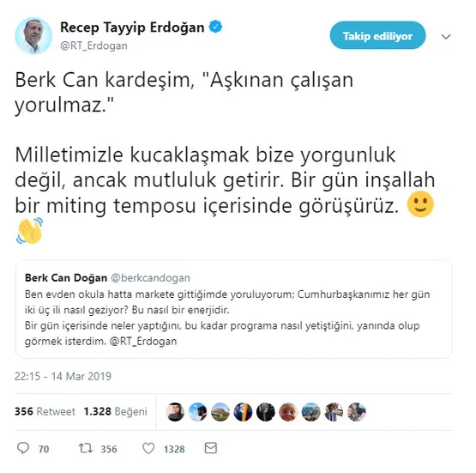Click the first liker avatar thumbnail
Screen dimensions: 476x473
(175, 412)
